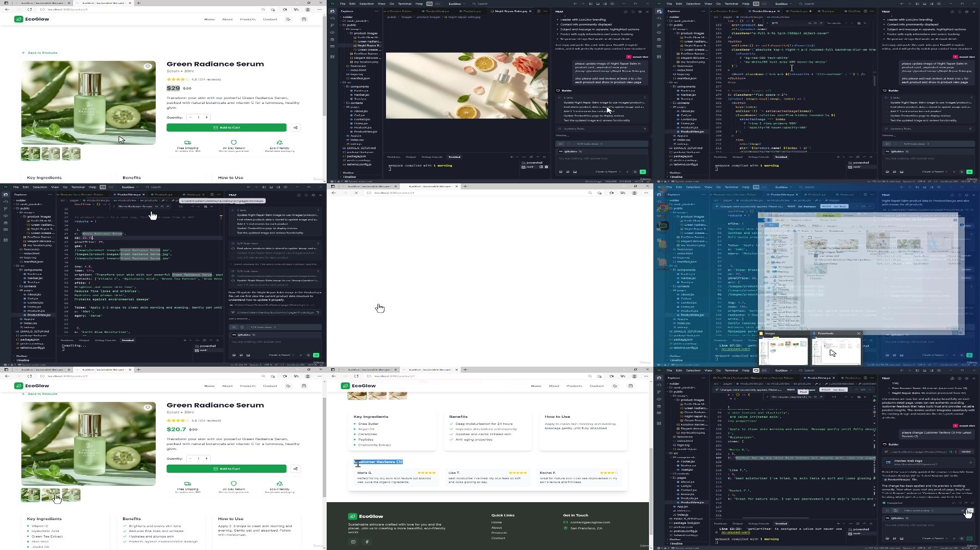Image resolution: width=980 pixels, height=550 pixels.
Task: Open cart icon in the Customer Reviews page navbar
Action: point(630,386)
